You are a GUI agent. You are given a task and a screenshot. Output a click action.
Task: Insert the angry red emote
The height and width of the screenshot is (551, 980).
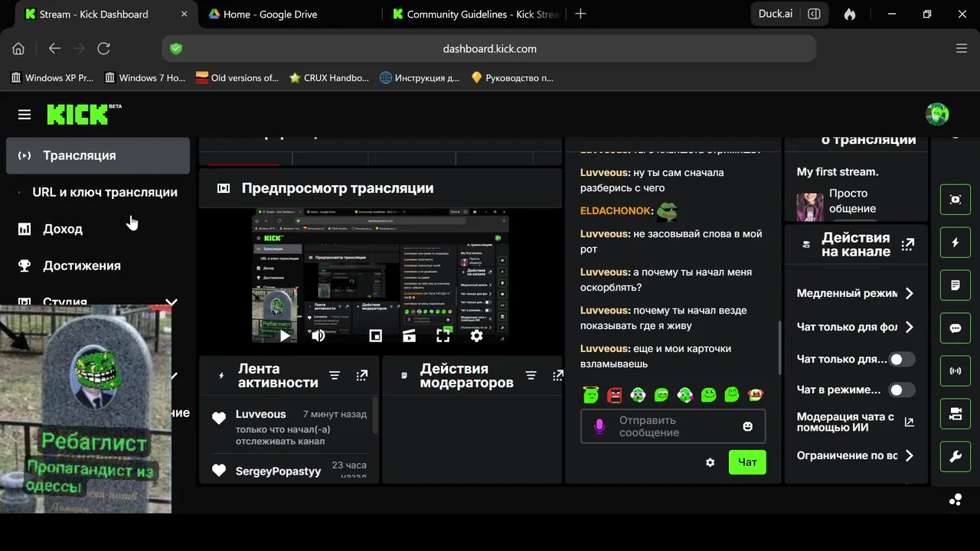[x=614, y=395]
